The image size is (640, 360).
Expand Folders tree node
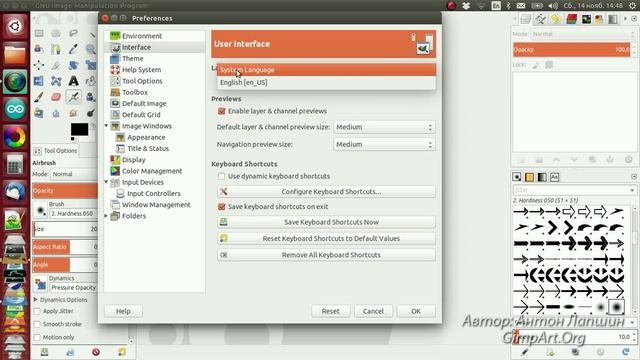tap(107, 216)
